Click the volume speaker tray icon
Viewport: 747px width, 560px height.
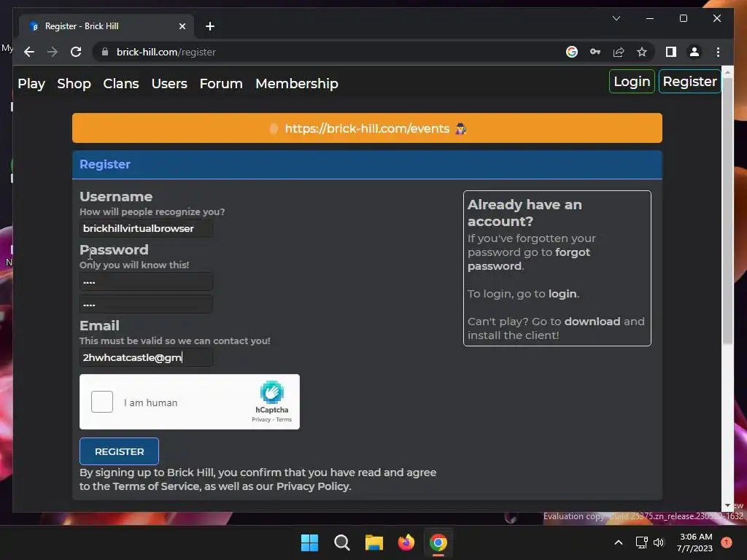pyautogui.click(x=659, y=542)
